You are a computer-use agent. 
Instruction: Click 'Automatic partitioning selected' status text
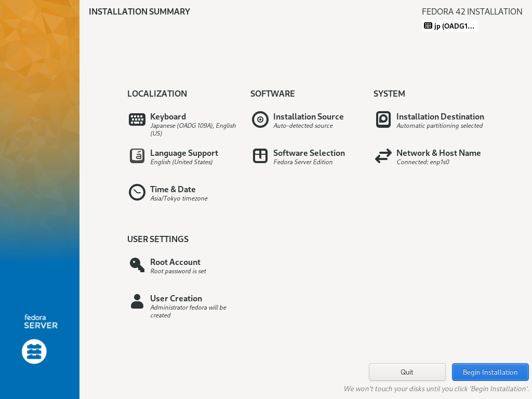(x=440, y=126)
